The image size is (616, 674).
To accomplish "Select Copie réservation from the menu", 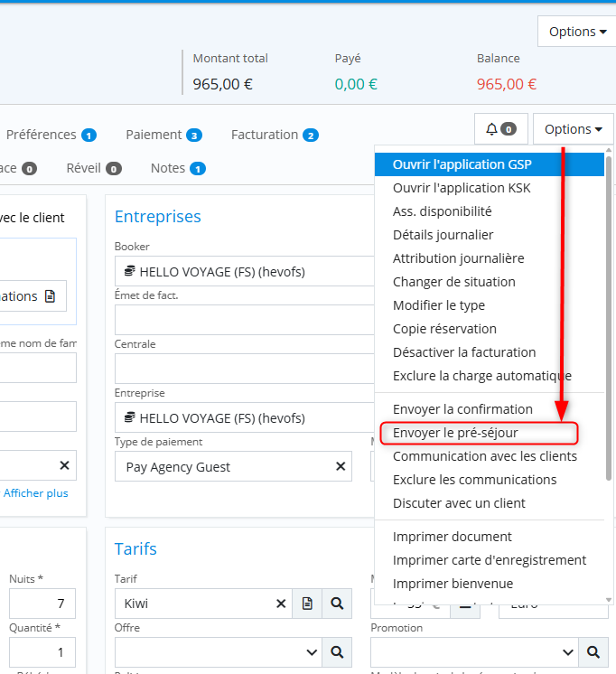I will point(444,329).
